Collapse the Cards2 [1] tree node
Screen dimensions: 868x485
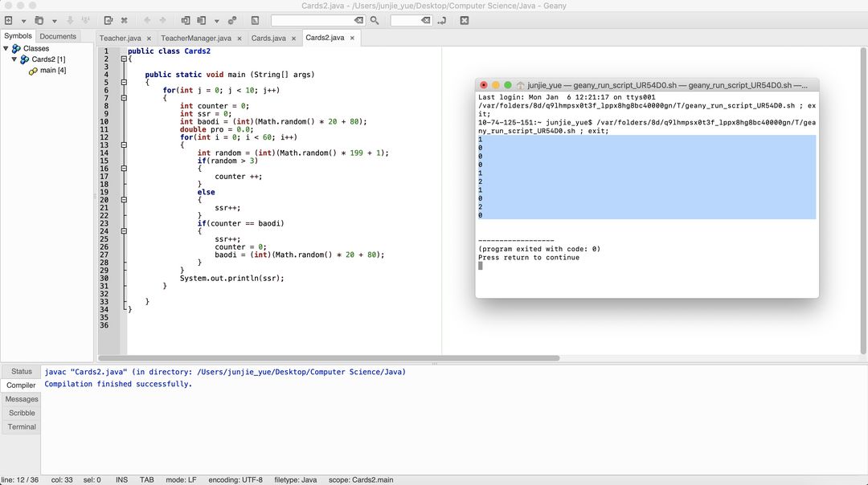(x=14, y=59)
